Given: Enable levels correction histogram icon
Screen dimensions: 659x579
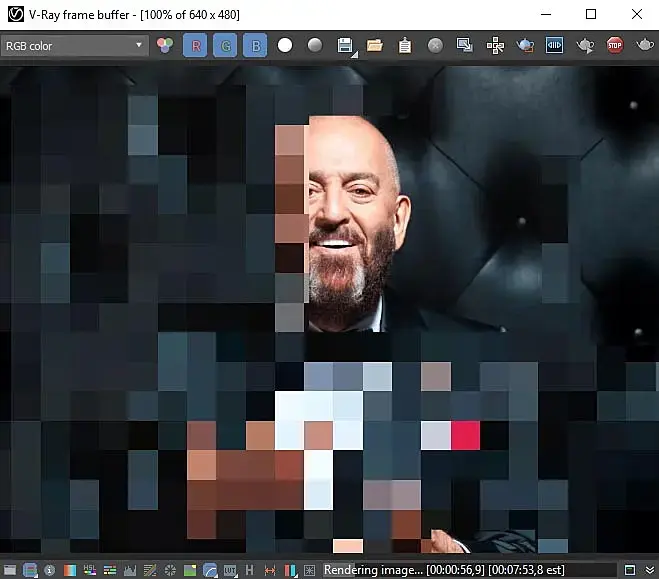Looking at the screenshot, I should click(x=130, y=570).
